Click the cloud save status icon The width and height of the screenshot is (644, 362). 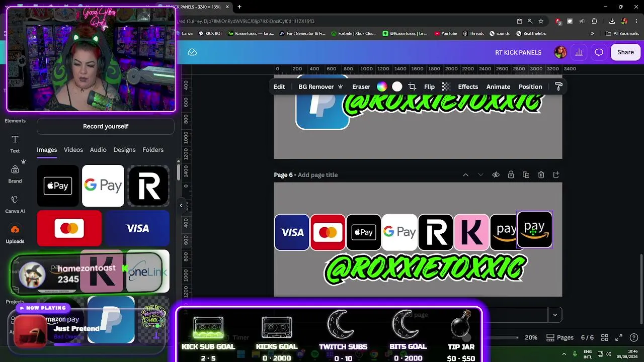click(x=192, y=52)
